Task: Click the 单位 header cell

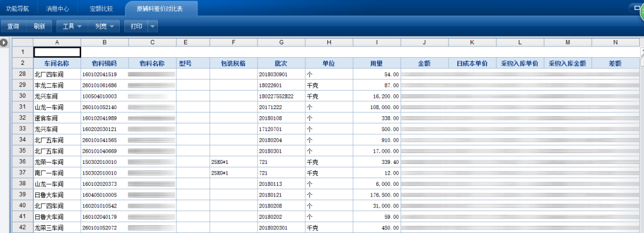Action: click(329, 63)
